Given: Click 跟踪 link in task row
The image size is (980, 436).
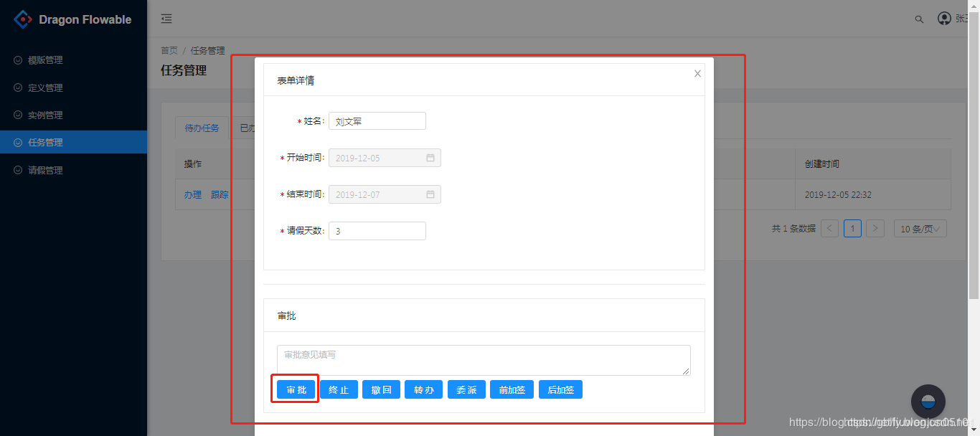Looking at the screenshot, I should click(x=220, y=194).
